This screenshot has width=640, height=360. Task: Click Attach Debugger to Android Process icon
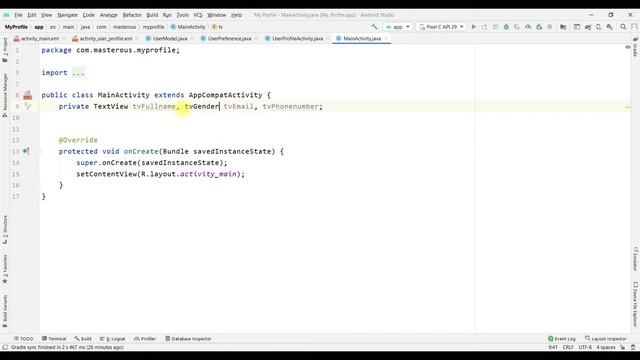(x=539, y=27)
